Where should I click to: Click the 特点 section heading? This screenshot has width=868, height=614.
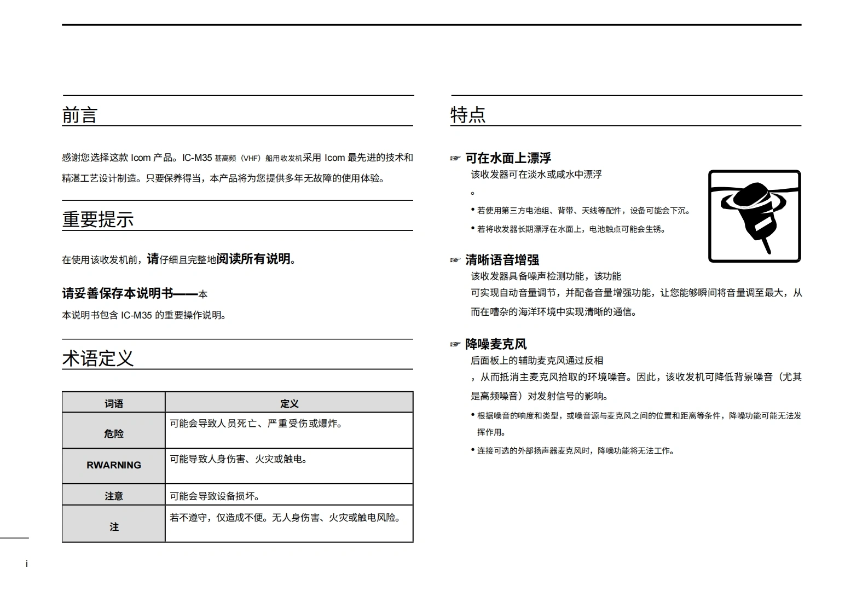tap(468, 115)
